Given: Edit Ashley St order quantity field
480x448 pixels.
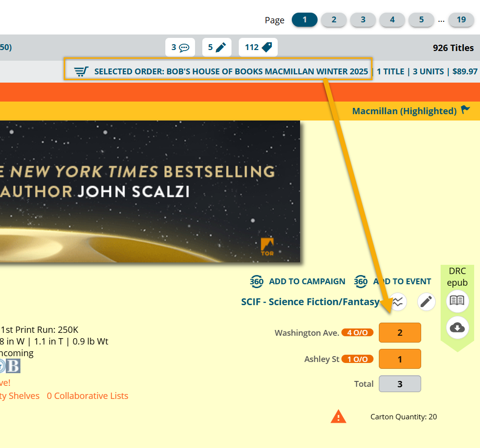Looking at the screenshot, I should 400,359.
